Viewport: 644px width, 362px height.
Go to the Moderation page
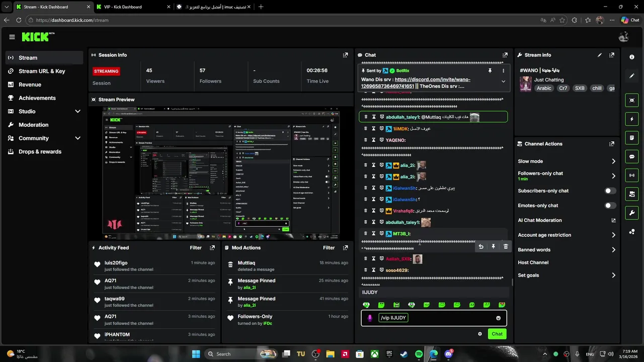(x=44, y=125)
